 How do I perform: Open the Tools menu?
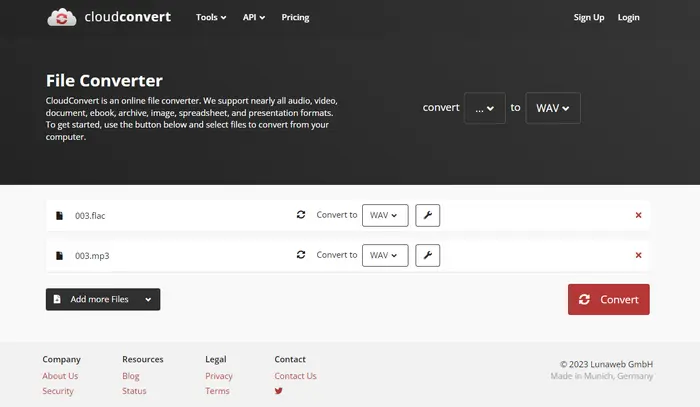point(211,17)
